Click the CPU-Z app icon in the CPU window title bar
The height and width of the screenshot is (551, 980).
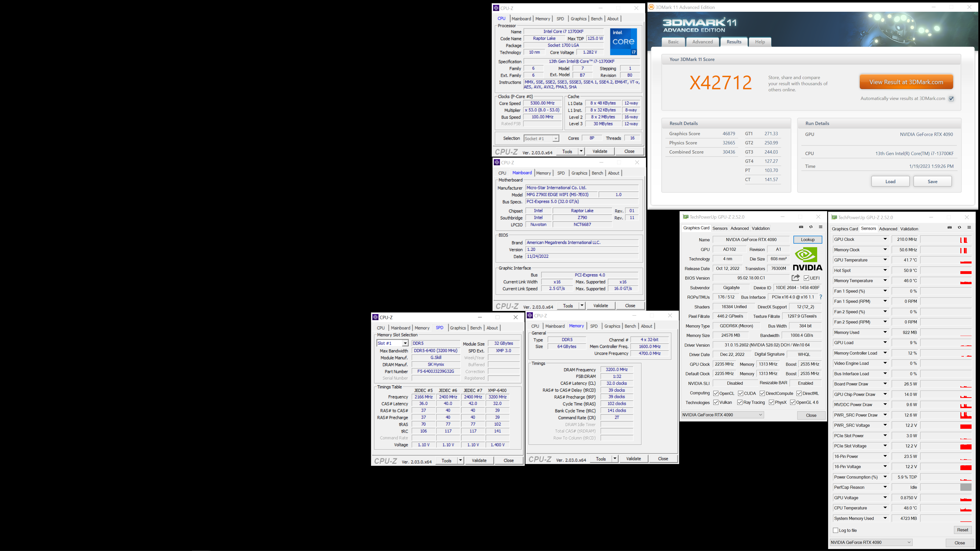click(496, 8)
